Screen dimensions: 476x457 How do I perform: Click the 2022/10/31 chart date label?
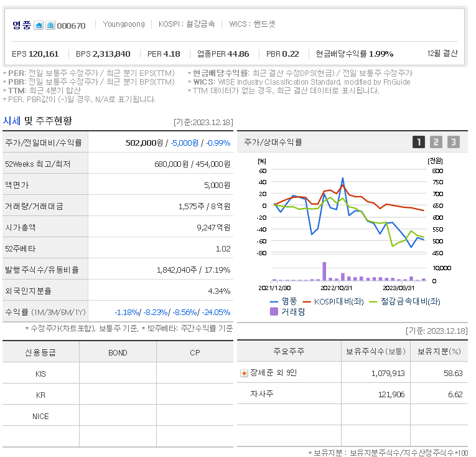[x=336, y=288]
